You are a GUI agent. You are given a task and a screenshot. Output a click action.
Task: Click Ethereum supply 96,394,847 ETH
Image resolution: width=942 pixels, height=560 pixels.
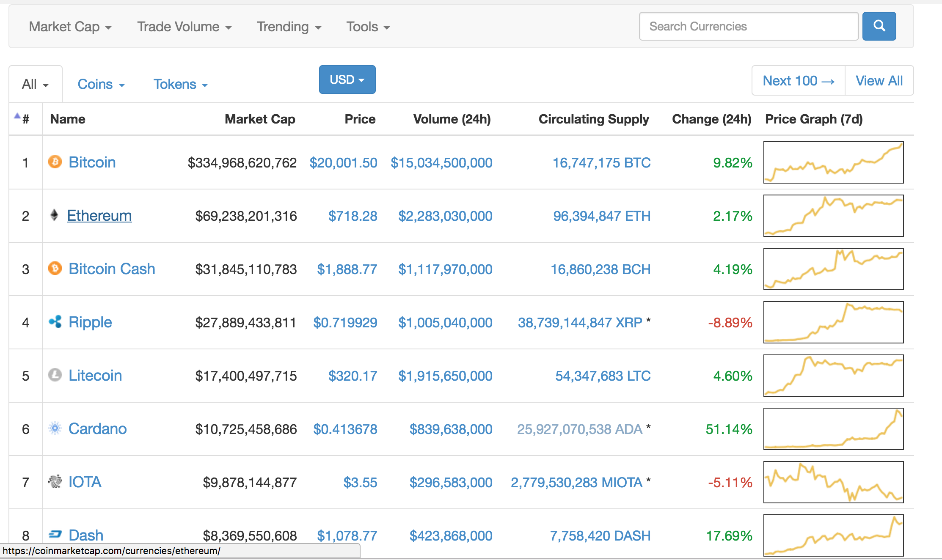click(x=602, y=216)
